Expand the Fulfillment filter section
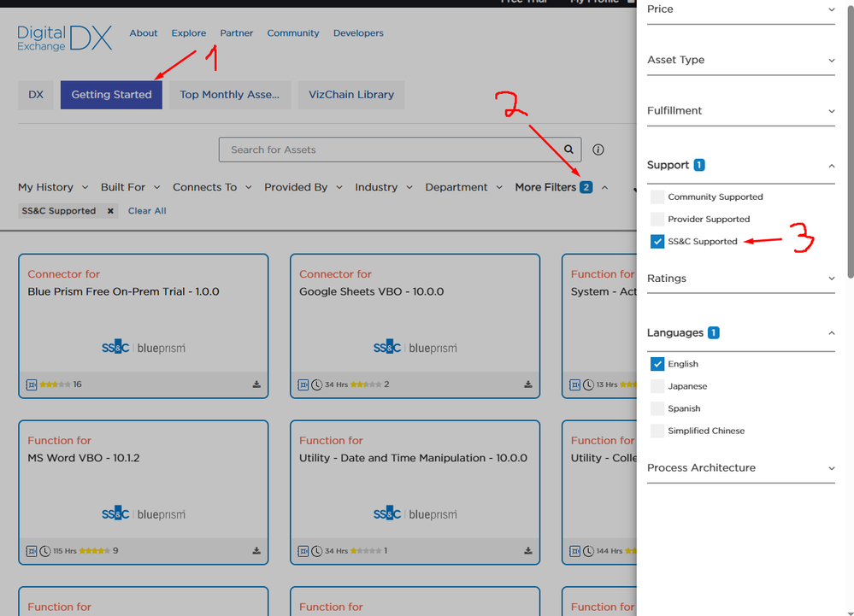 [740, 111]
